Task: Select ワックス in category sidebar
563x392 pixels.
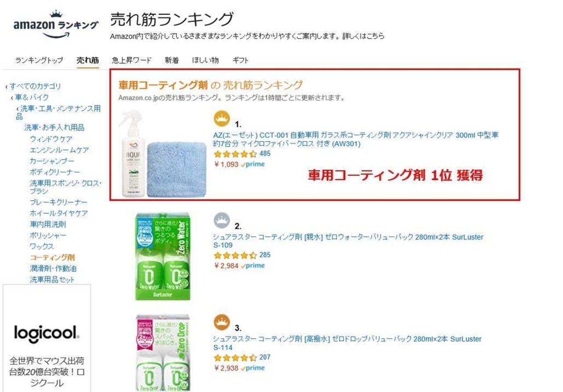Action: pyautogui.click(x=42, y=246)
